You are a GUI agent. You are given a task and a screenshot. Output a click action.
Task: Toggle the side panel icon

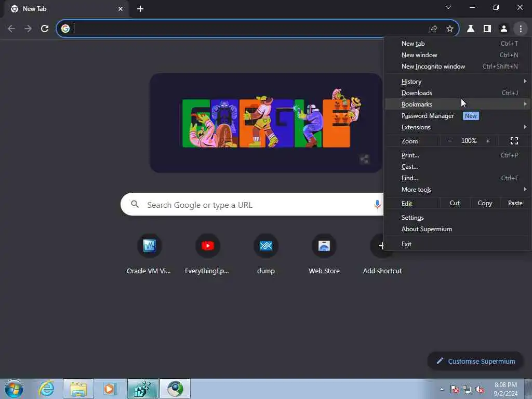point(487,29)
